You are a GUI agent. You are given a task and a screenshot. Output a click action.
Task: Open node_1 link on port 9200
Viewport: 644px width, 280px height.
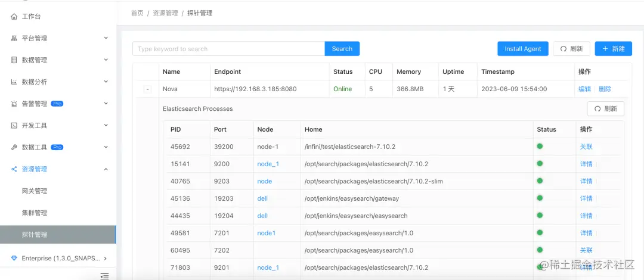click(x=268, y=164)
